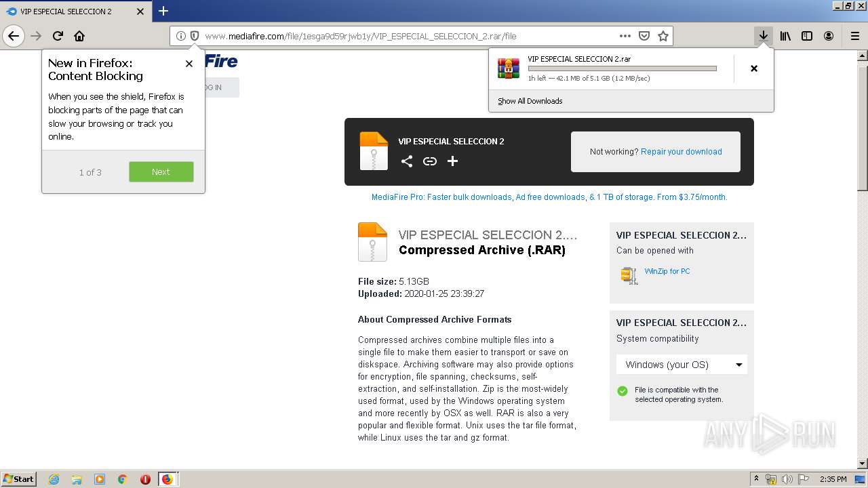
Task: Click Repair your download link
Action: [x=682, y=152]
